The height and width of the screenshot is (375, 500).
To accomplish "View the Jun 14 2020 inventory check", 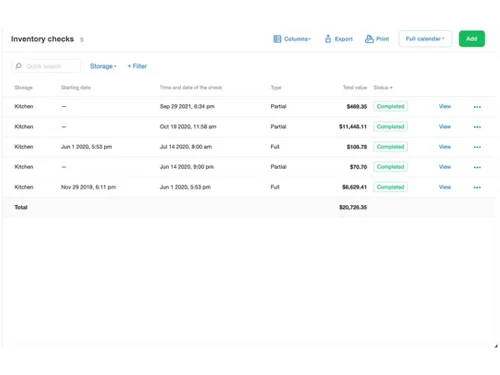I will 445,167.
